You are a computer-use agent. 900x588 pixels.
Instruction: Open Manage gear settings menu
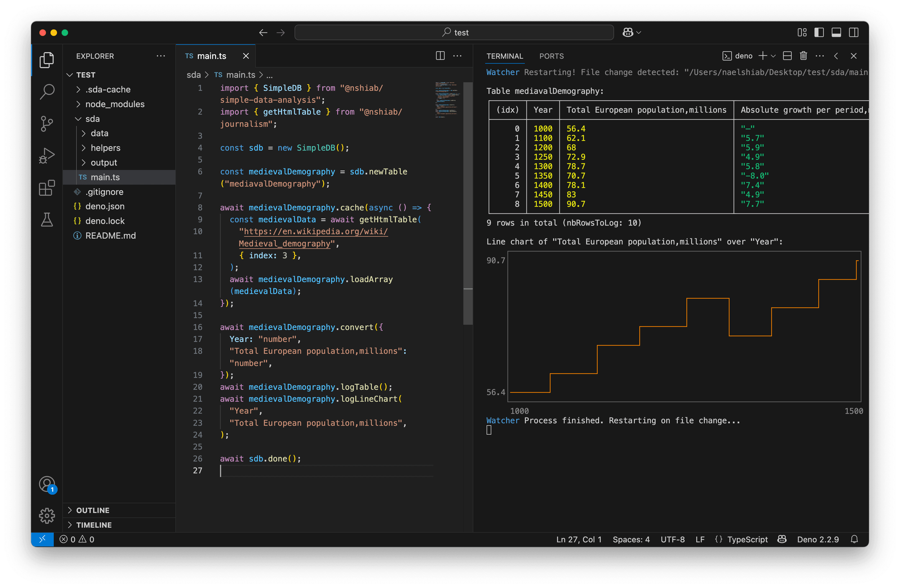click(x=47, y=515)
